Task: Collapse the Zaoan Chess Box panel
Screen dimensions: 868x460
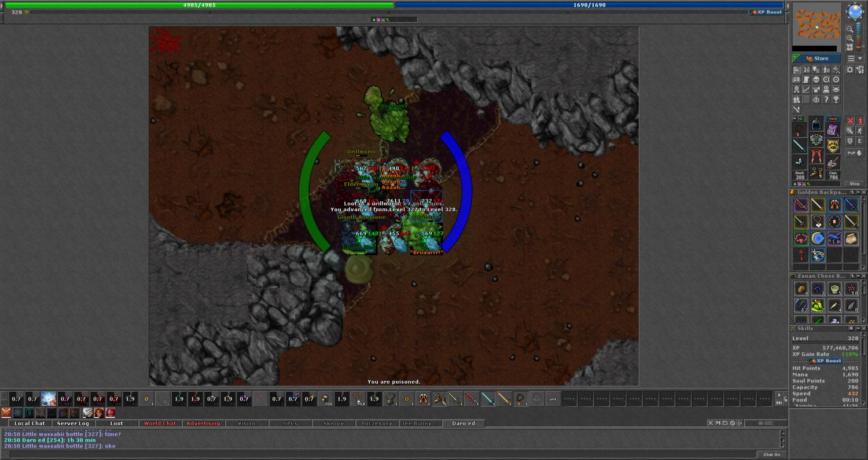Action: (x=858, y=276)
